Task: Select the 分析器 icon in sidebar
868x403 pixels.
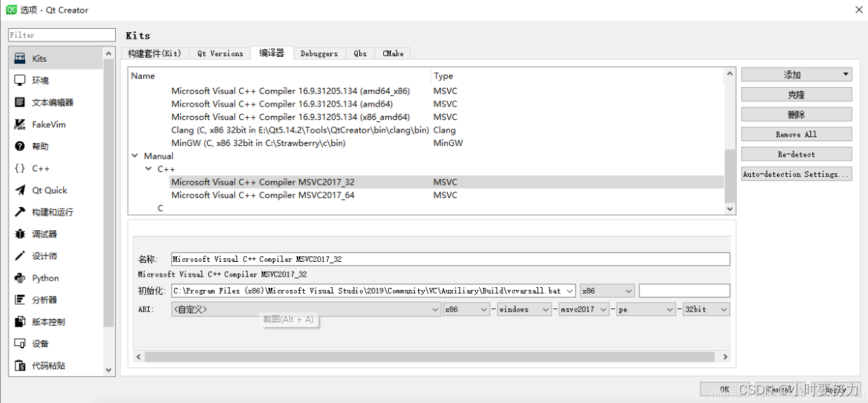Action: point(20,300)
